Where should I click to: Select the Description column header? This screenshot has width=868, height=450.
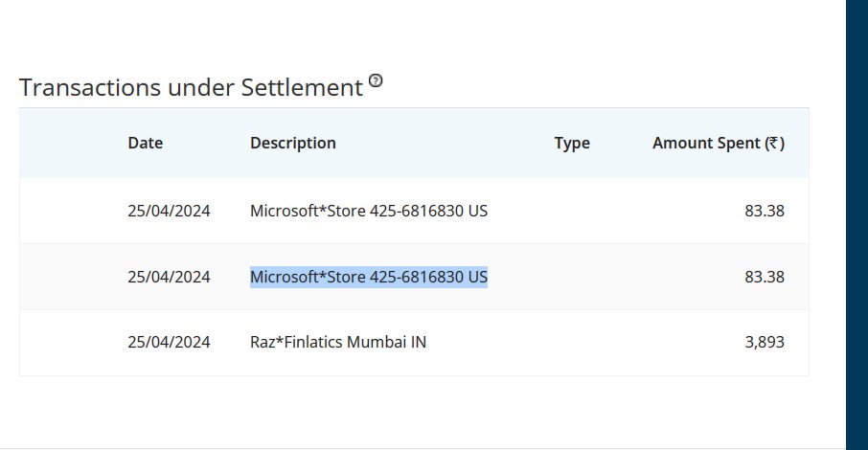[293, 143]
